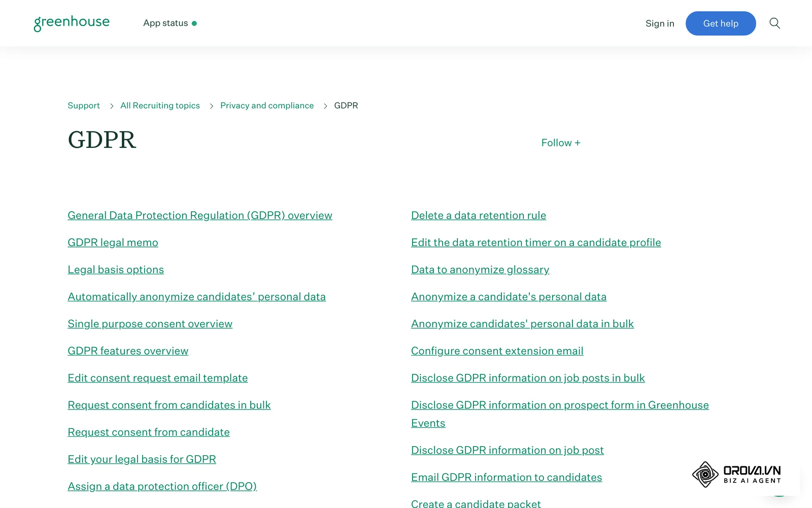The width and height of the screenshot is (812, 508).
Task: Open Request consent from candidate article
Action: coord(149,432)
